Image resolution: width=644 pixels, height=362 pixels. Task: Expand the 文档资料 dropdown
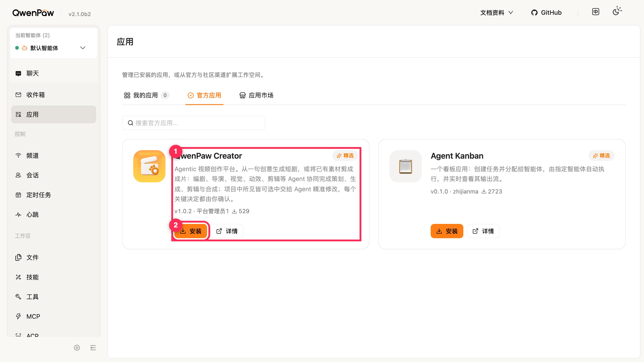(496, 13)
